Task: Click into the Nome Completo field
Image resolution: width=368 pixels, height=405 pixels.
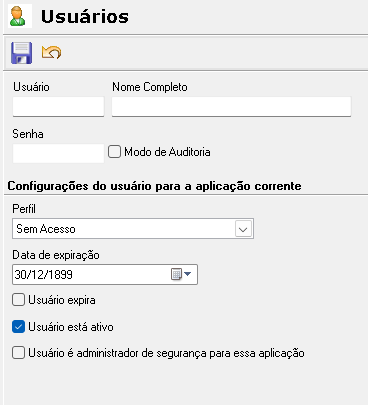Action: pos(231,107)
